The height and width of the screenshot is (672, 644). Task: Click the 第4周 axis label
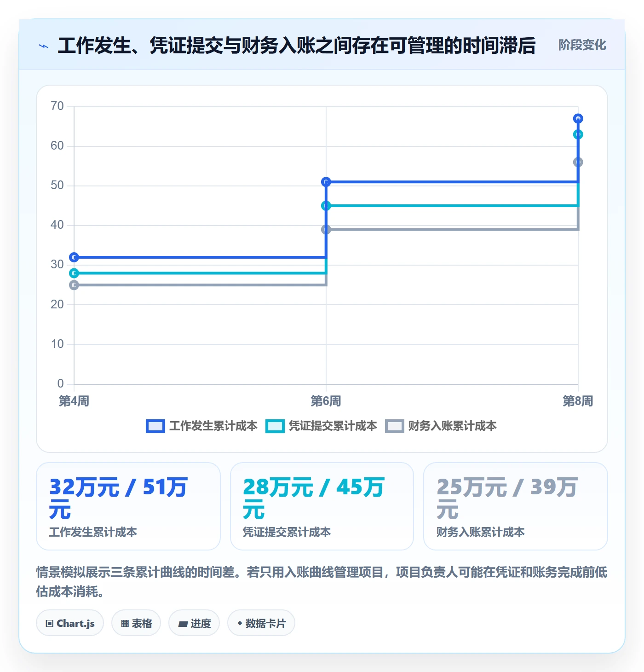click(74, 401)
